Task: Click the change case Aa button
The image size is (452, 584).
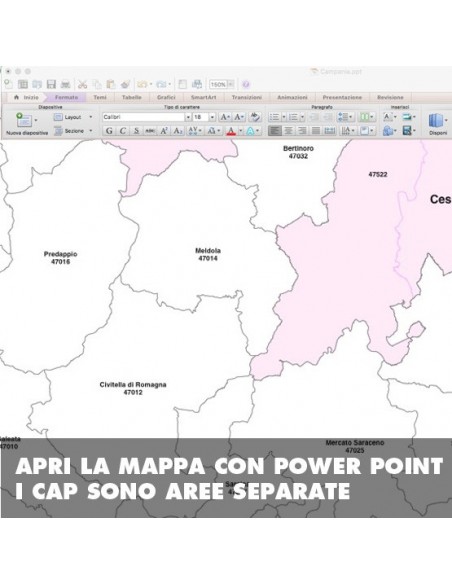Action: tap(213, 131)
